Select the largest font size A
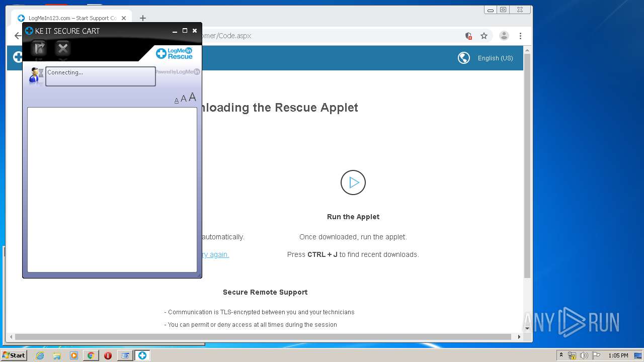The image size is (644, 362). coord(192,98)
